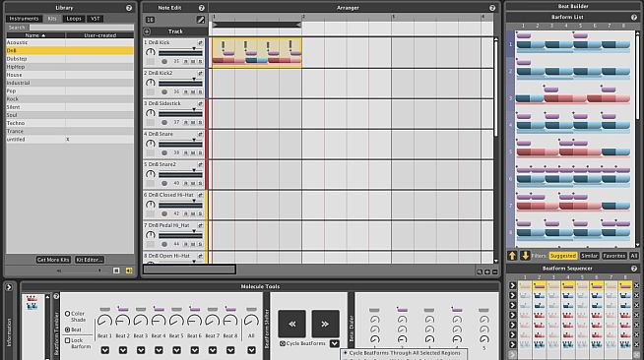Screen dimensions: 644x360
Task: Select the Beat radio button
Action: click(x=67, y=330)
